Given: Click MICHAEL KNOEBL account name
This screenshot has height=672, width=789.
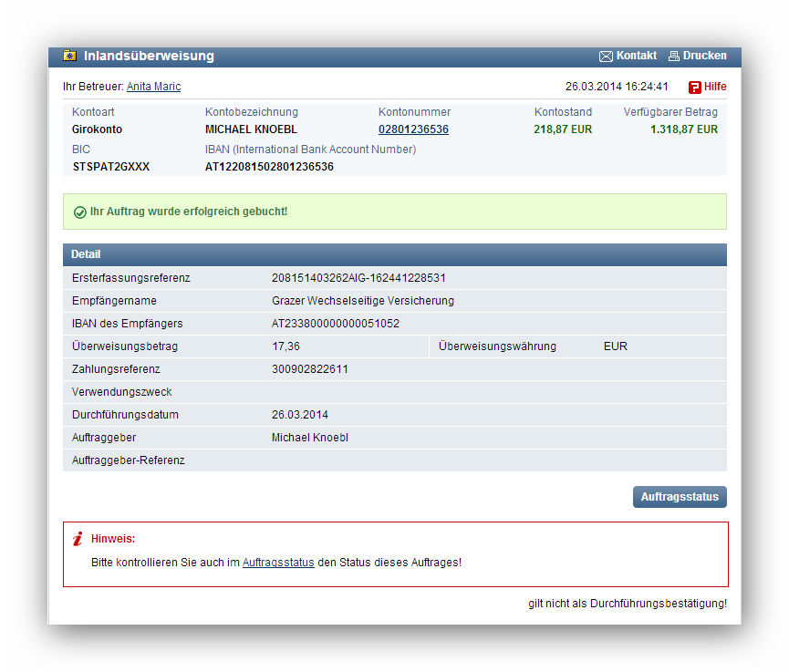Looking at the screenshot, I should click(251, 129).
